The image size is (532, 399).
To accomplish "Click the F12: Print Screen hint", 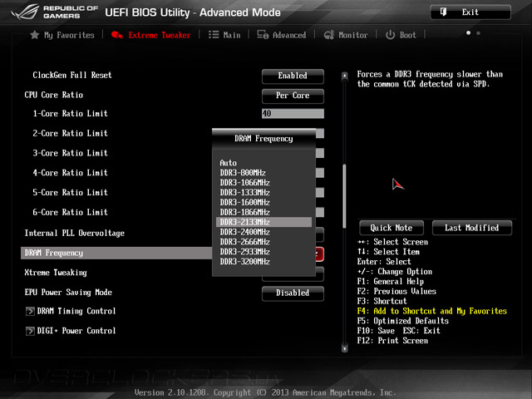I will click(392, 341).
